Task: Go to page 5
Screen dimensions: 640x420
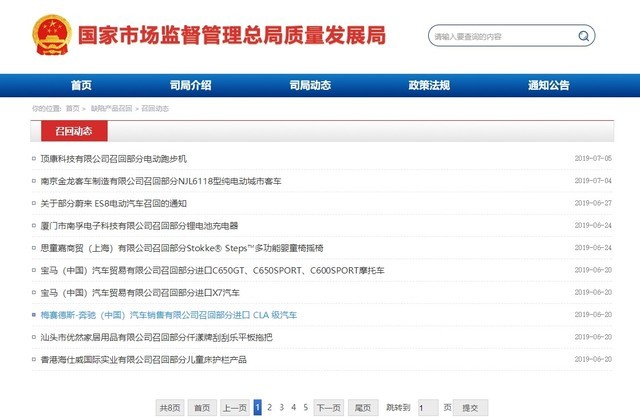Action: point(305,407)
